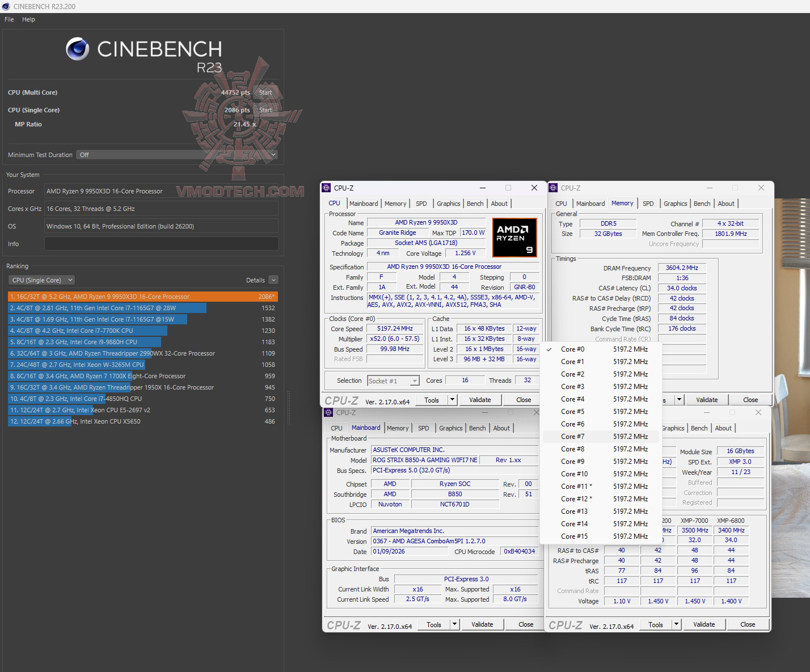810x672 pixels.
Task: Click the Info input field in Cinebench
Action: click(161, 244)
